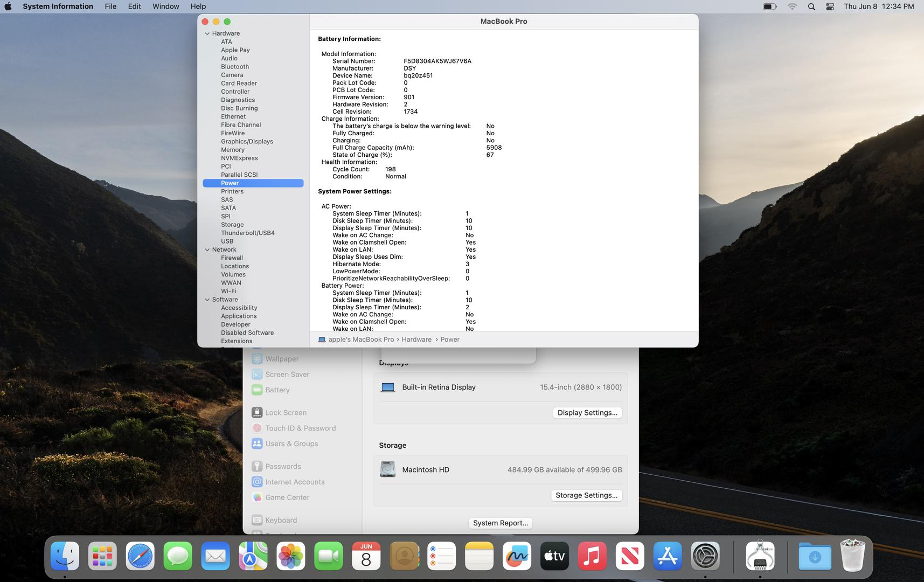Open the Apple menu
The width and height of the screenshot is (924, 582).
click(8, 6)
